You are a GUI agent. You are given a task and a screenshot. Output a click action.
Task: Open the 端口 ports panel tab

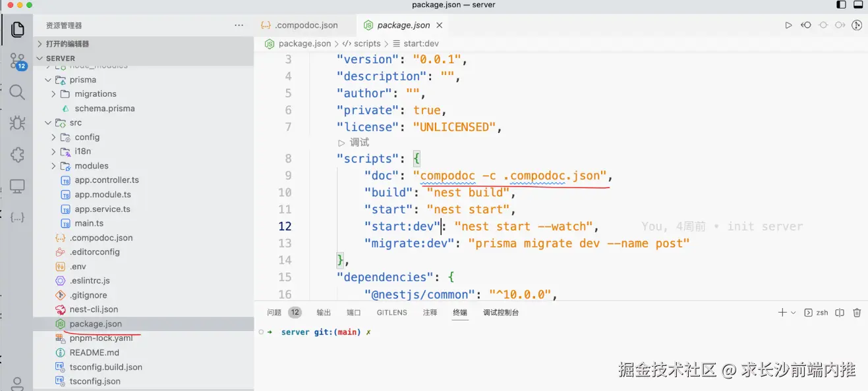[354, 313]
